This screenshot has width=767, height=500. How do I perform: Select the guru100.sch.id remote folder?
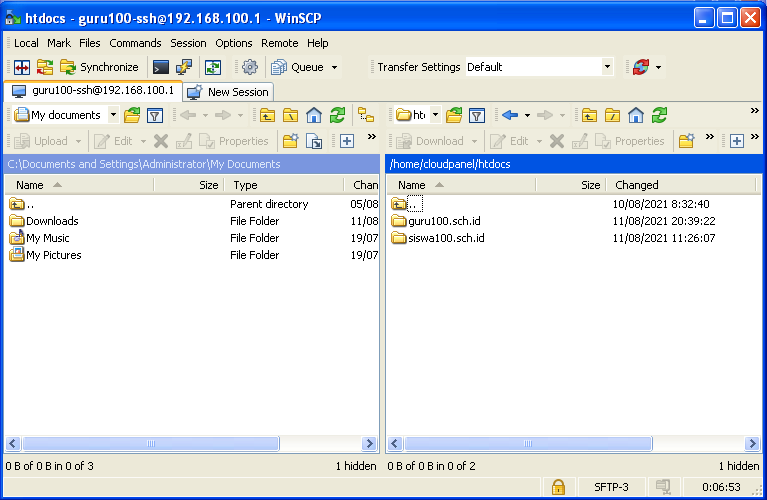click(x=446, y=221)
